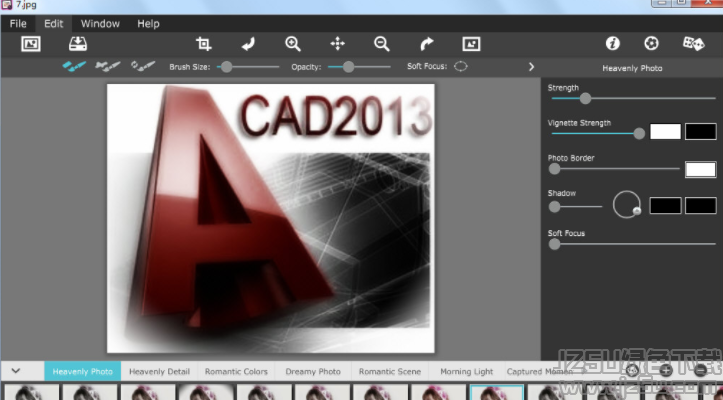The height and width of the screenshot is (400, 723).
Task: Open the info icon
Action: coord(612,43)
